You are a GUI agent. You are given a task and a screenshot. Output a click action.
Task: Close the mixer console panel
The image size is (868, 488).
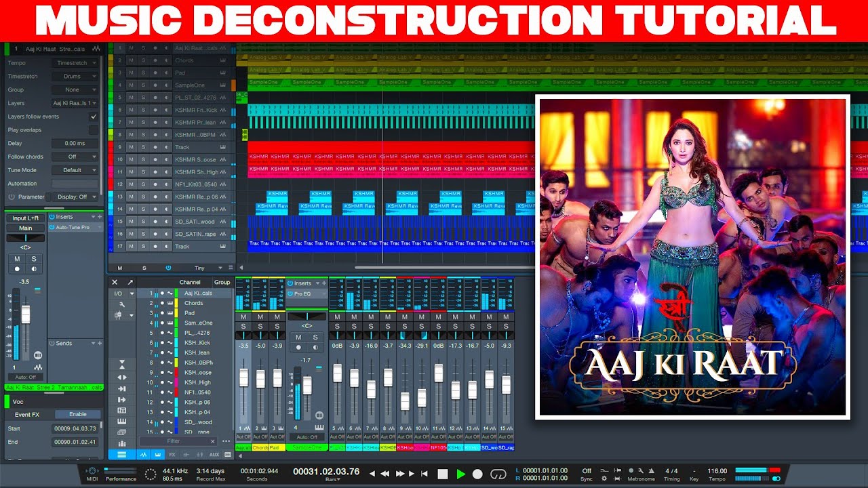(115, 282)
